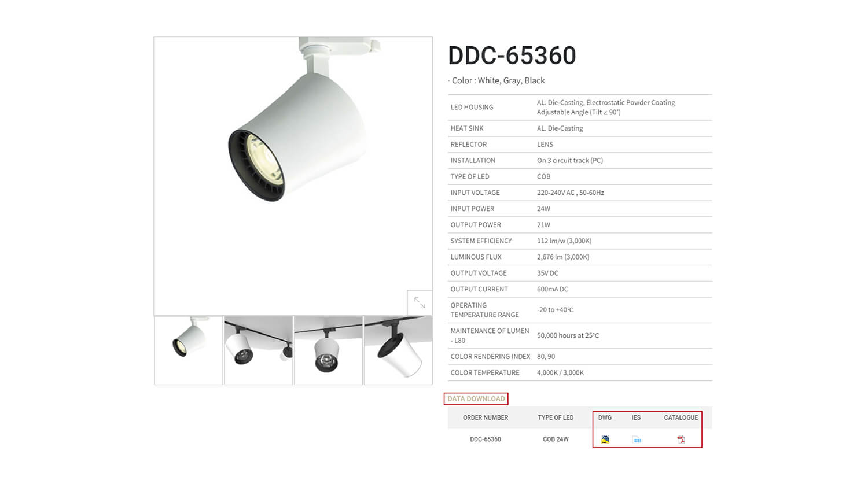868x488 pixels.
Task: Select the thumbnail showing two spotlights on the track
Action: click(258, 350)
